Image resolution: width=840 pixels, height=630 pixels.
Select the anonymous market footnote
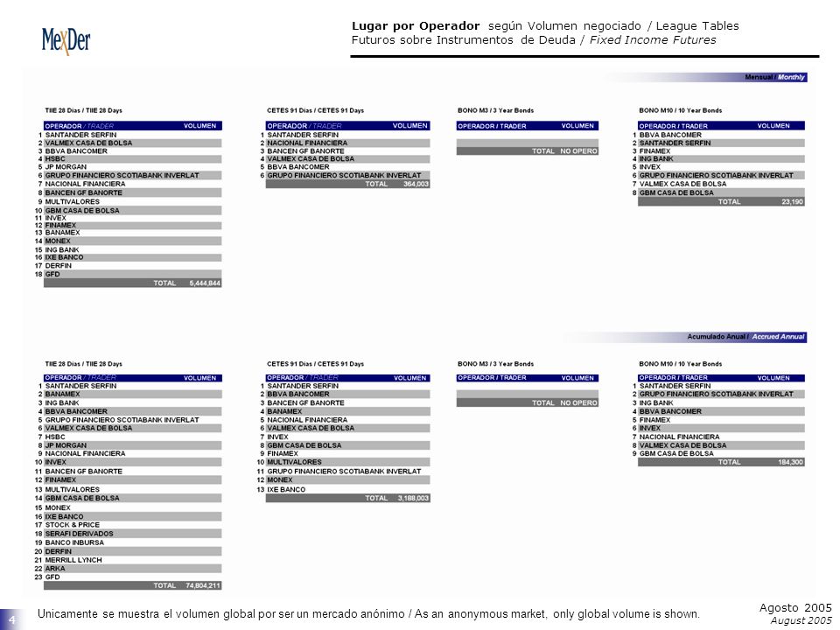coord(368,614)
